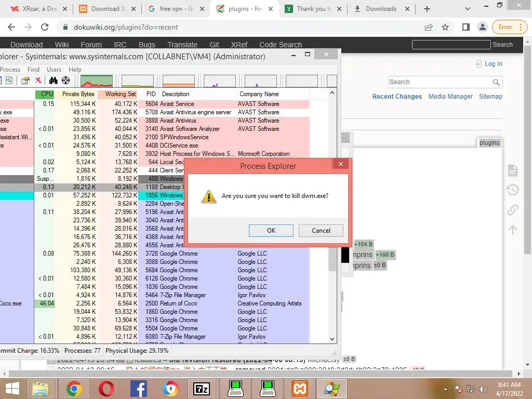Click the Backlinks chain icon
The height and width of the screenshot is (399, 532).
pyautogui.click(x=512, y=210)
